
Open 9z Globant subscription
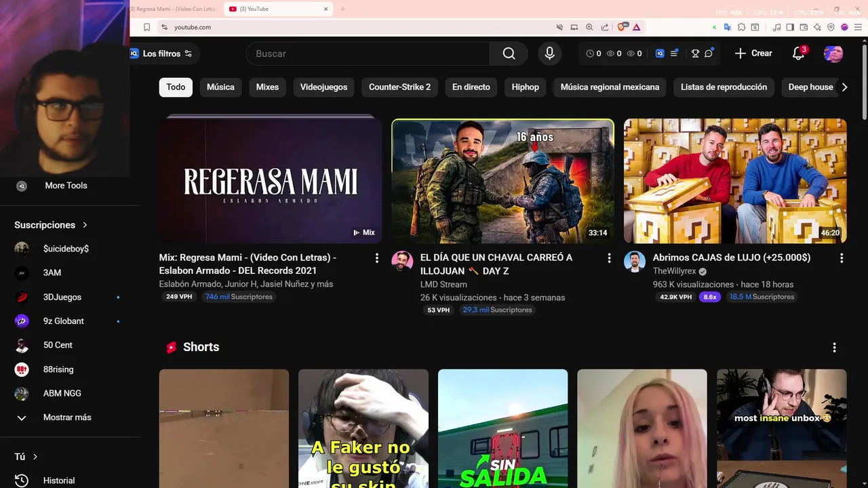(65, 321)
